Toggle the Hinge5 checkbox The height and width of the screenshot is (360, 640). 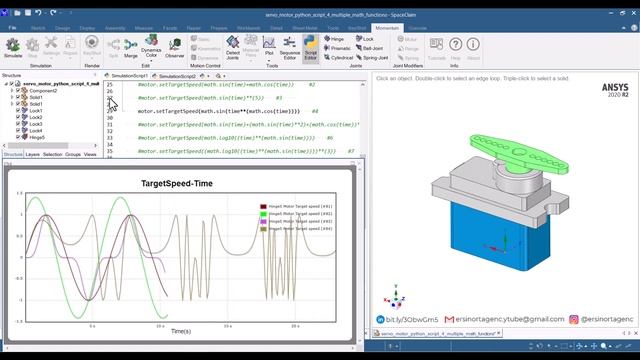(18, 137)
